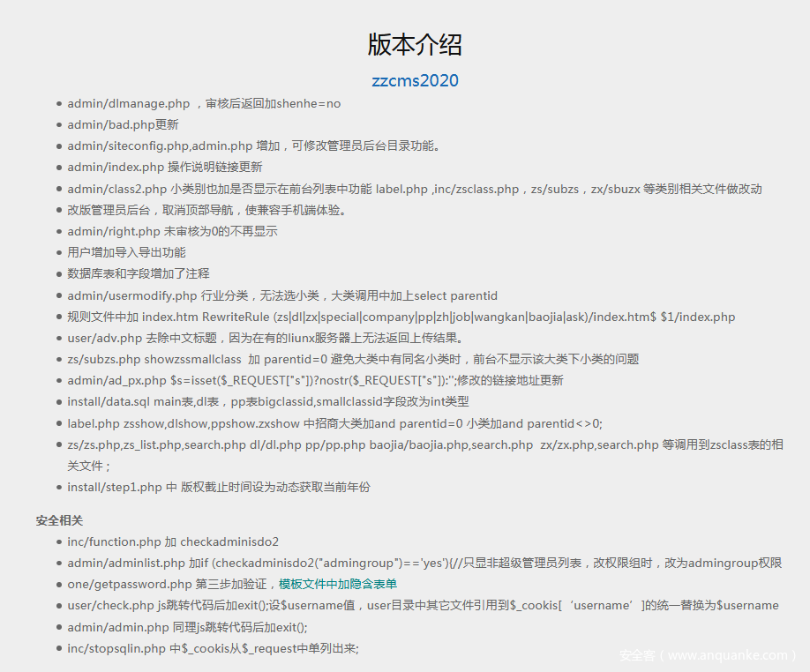Click the RewriteRule index.htm line
Image resolution: width=810 pixels, height=672 pixels.
tap(401, 317)
